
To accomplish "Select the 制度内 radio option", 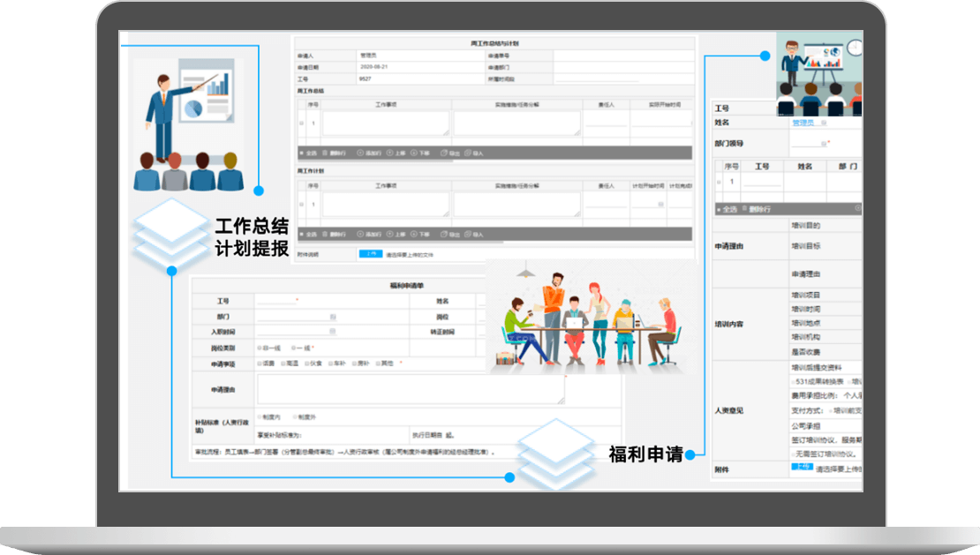I will (260, 417).
